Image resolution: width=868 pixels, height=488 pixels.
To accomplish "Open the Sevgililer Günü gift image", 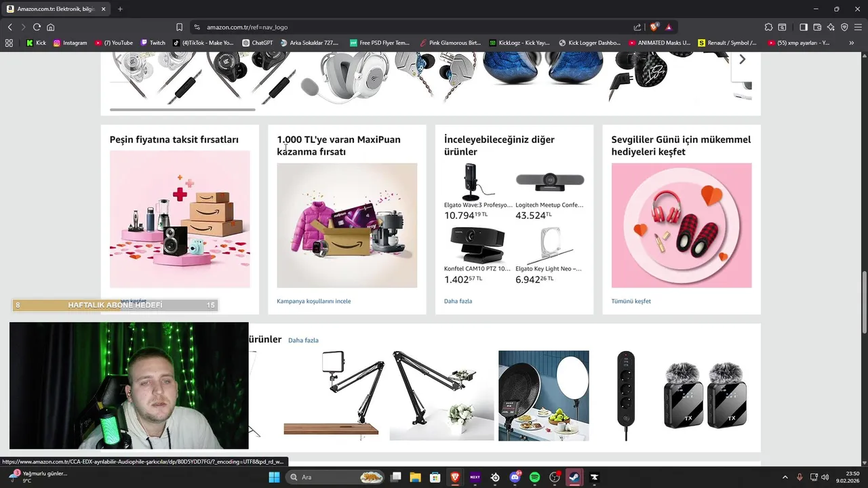I will coord(682,225).
